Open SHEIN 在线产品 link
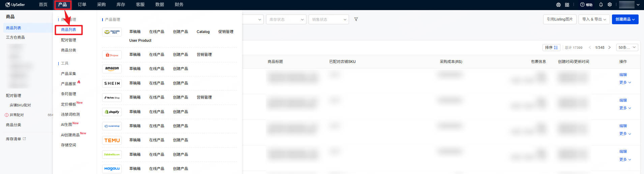 tap(156, 83)
